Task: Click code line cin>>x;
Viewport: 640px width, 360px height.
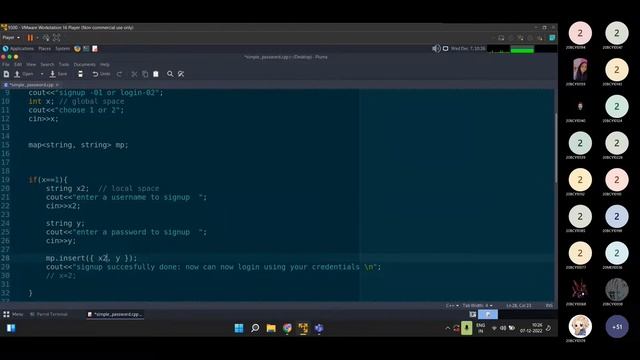Action: [x=43, y=119]
